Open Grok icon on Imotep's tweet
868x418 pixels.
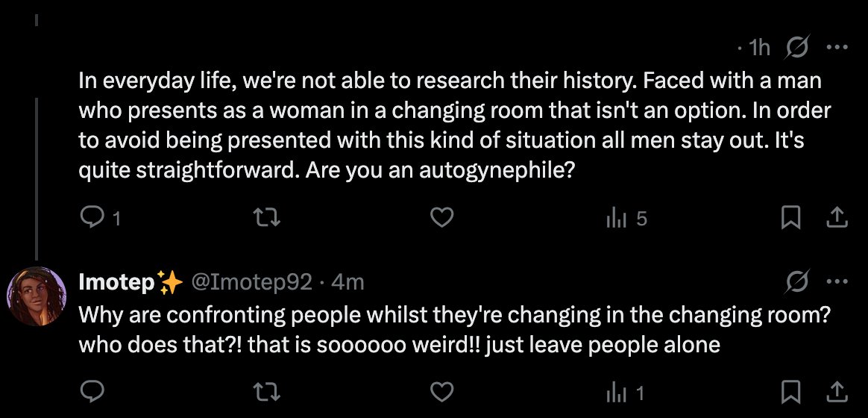click(x=799, y=281)
